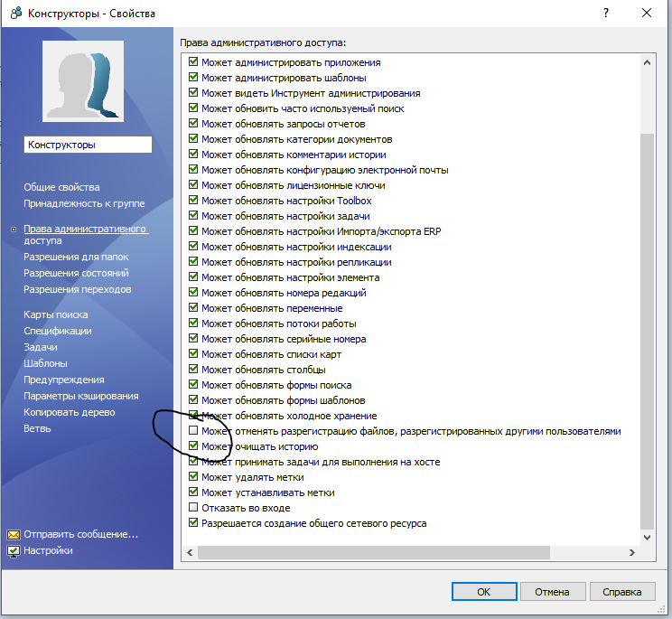Uncheck Может обновлять потоки работы

click(x=193, y=324)
